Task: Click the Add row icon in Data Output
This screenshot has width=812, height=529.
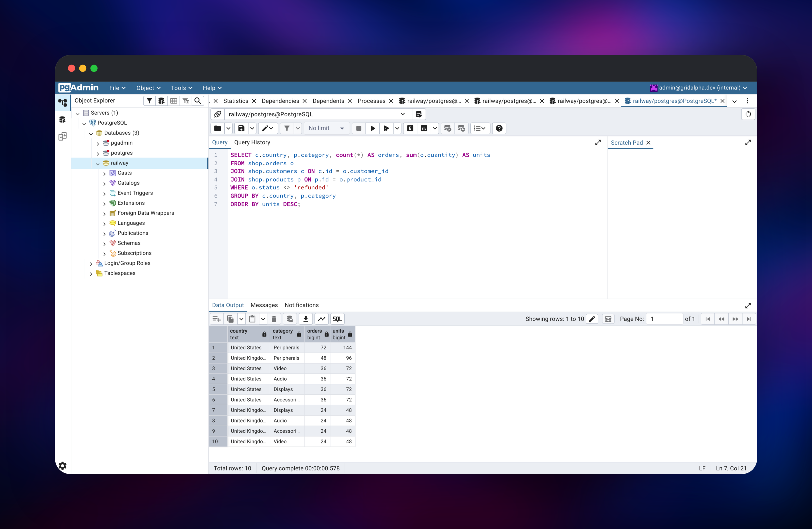Action: coord(217,319)
